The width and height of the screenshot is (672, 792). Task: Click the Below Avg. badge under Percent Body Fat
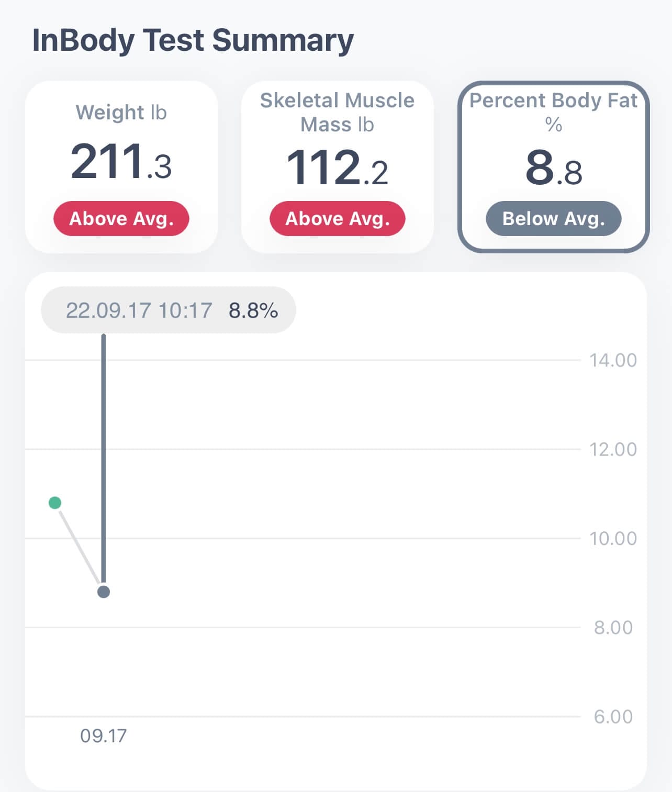(553, 219)
